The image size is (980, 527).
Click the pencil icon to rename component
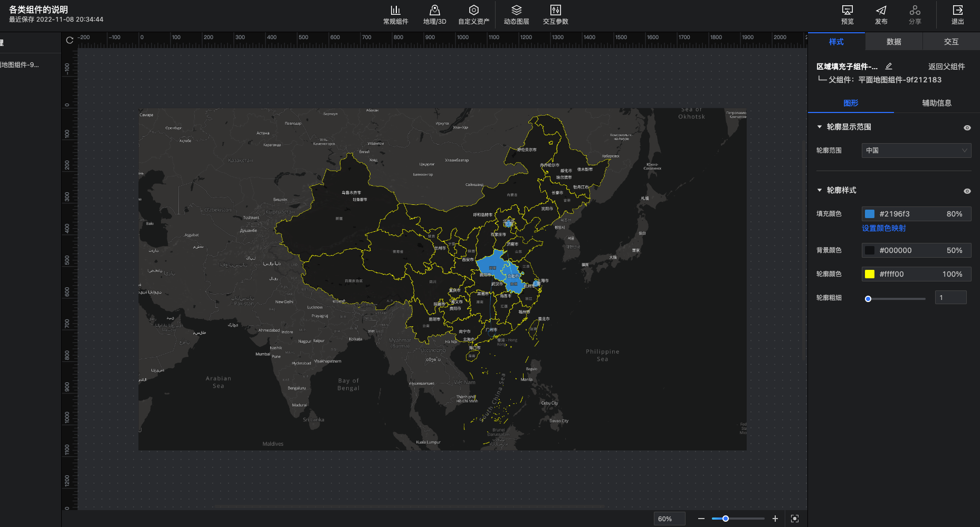[x=889, y=66]
